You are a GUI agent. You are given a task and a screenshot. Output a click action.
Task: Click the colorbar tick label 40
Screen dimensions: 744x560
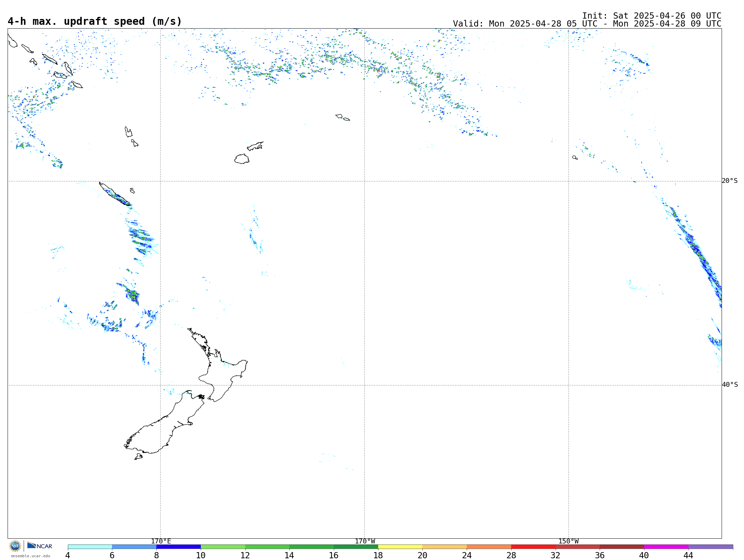click(644, 555)
